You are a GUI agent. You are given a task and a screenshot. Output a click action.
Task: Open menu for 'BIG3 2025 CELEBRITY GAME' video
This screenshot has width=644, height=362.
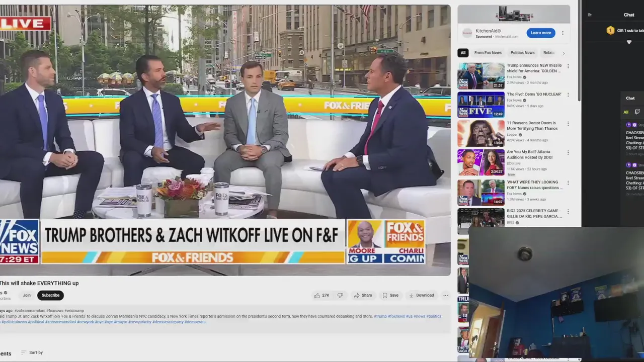click(x=568, y=212)
